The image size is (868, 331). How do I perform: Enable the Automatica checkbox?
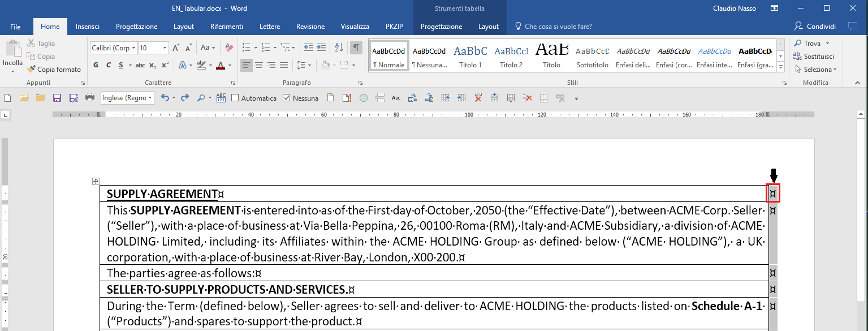point(235,98)
